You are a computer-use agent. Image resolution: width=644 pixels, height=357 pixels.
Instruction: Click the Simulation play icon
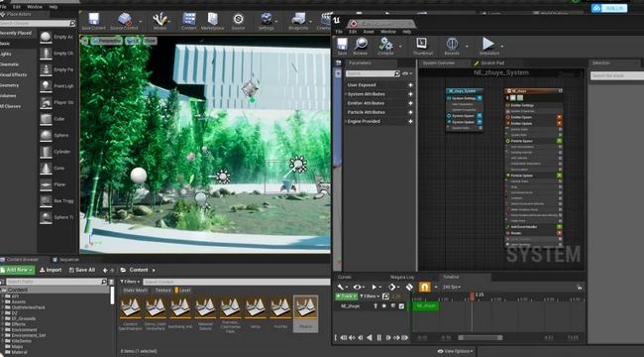487,44
